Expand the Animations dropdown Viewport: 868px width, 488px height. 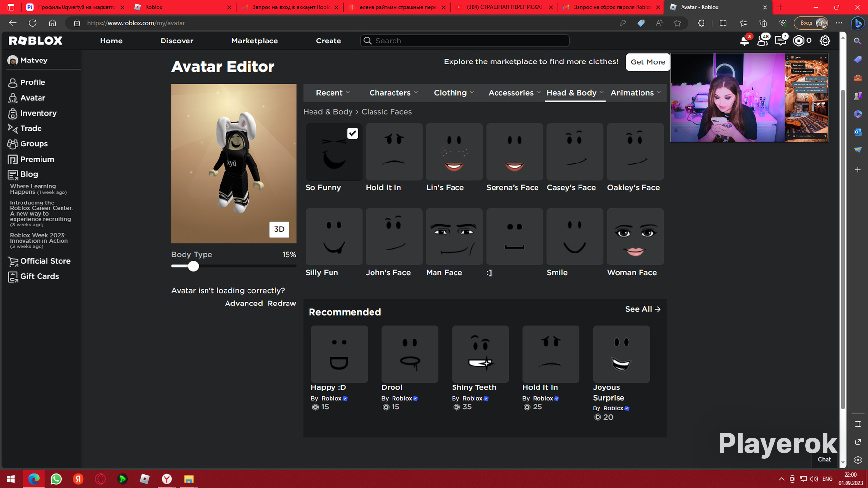636,93
